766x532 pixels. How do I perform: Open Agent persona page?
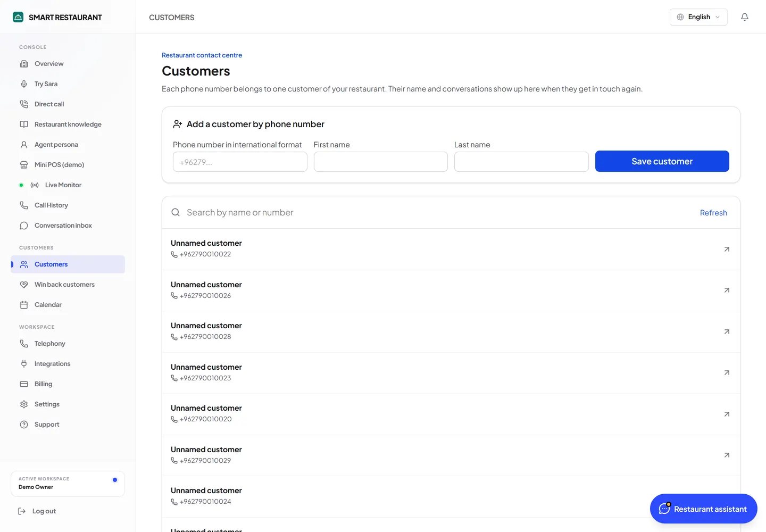pos(68,145)
